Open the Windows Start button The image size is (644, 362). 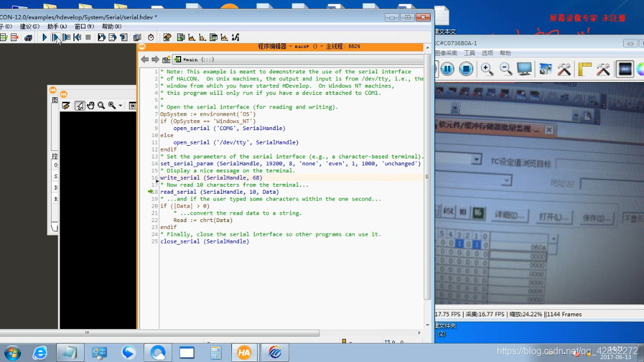pyautogui.click(x=12, y=353)
